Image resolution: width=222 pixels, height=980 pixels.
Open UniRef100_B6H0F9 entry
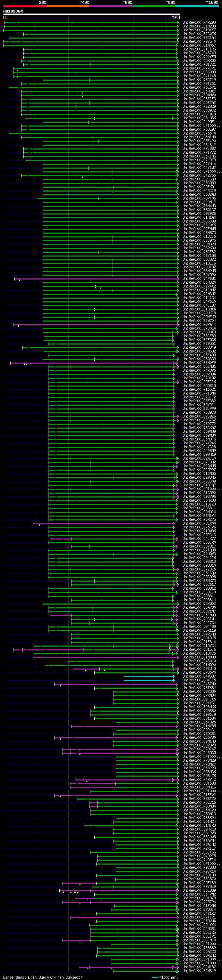click(199, 363)
